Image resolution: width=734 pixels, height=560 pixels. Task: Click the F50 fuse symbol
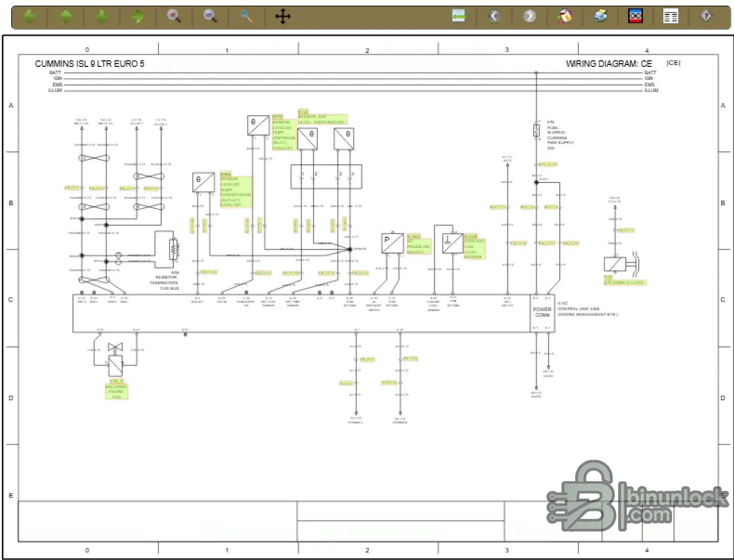pos(536,130)
